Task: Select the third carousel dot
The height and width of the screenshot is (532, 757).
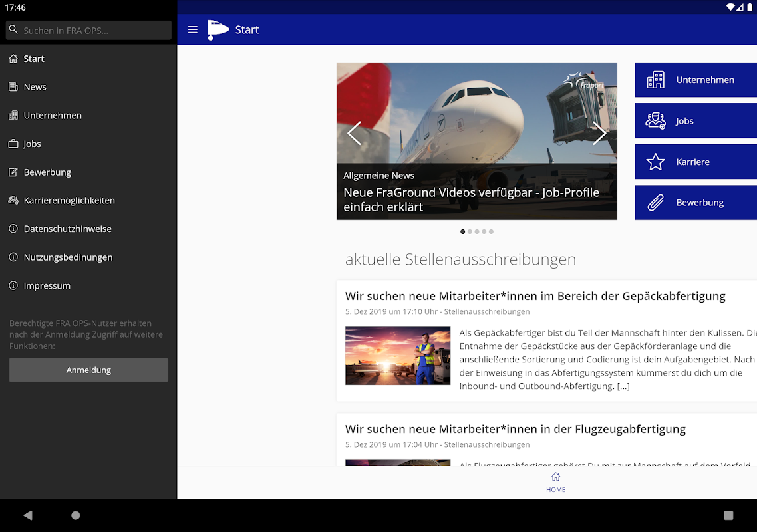Action: click(x=477, y=231)
